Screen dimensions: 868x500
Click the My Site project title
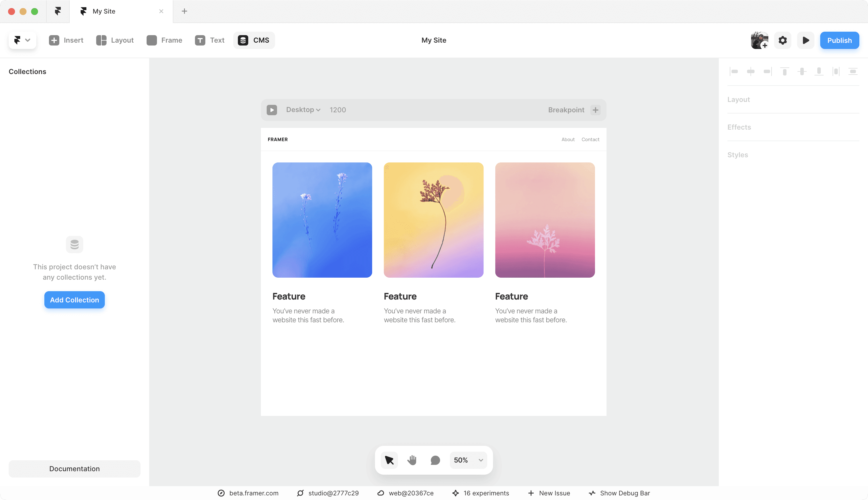434,40
